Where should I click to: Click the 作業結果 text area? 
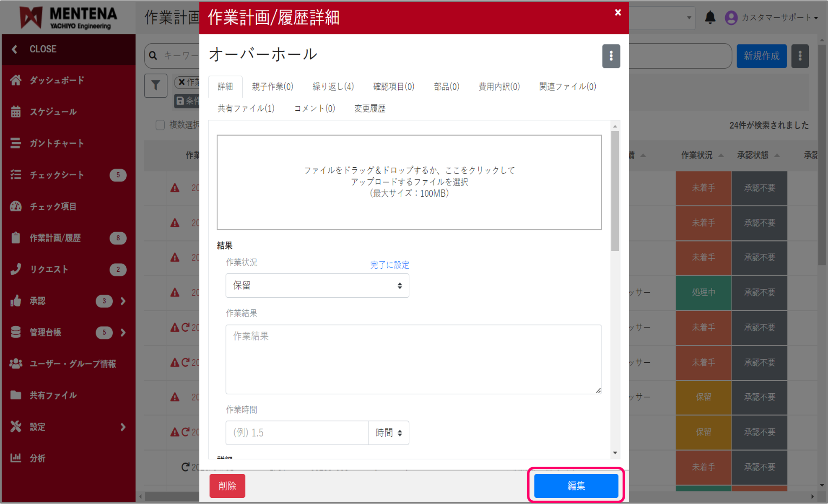[x=413, y=359]
